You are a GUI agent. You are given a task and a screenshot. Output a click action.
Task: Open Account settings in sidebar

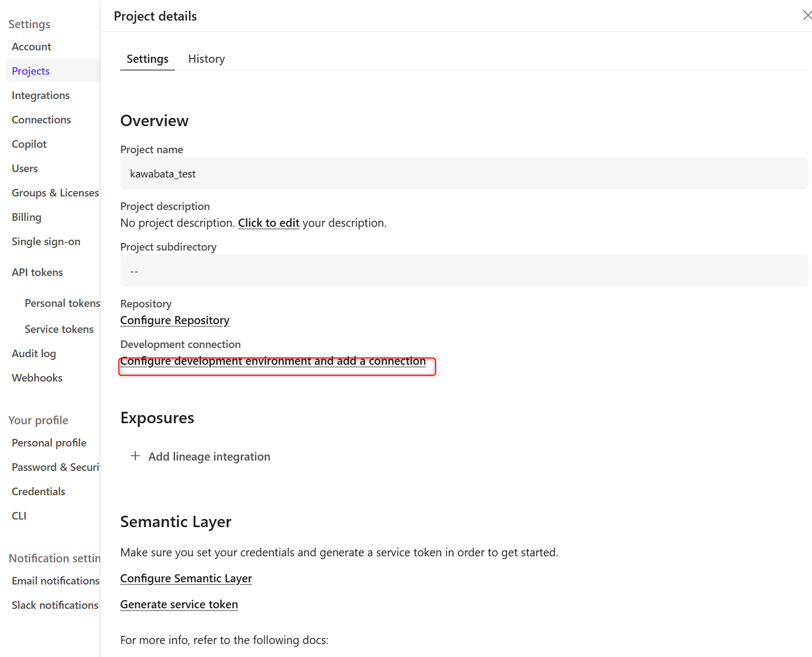click(31, 47)
